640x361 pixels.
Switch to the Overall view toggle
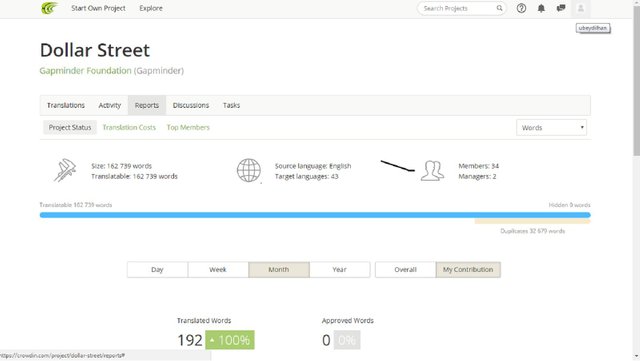405,270
